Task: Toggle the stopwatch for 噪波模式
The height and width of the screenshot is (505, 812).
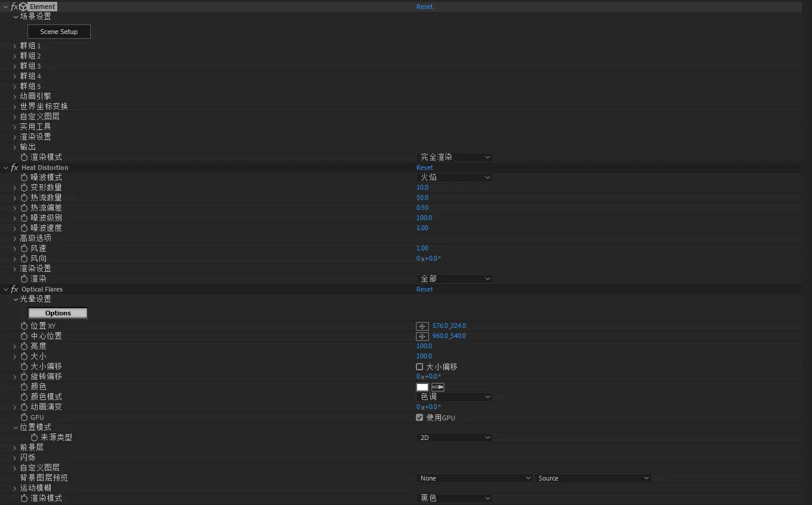Action: [x=24, y=178]
